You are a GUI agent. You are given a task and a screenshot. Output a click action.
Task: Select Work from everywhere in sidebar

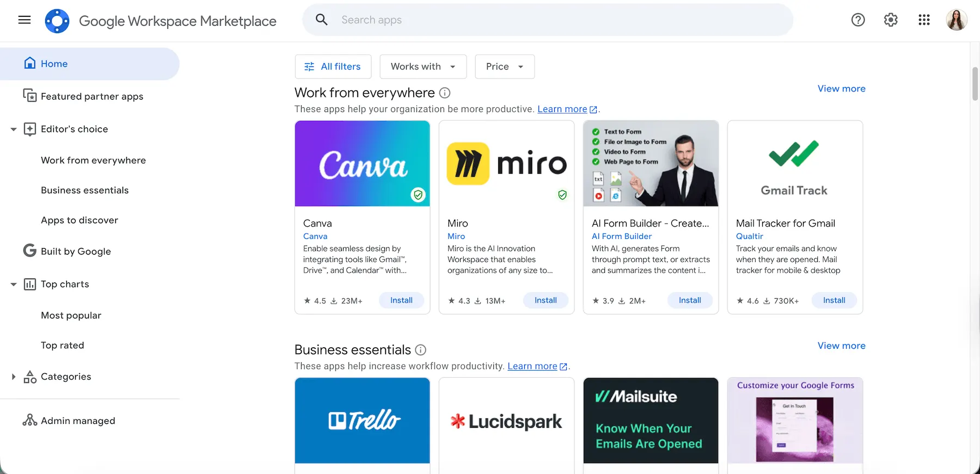click(x=93, y=160)
